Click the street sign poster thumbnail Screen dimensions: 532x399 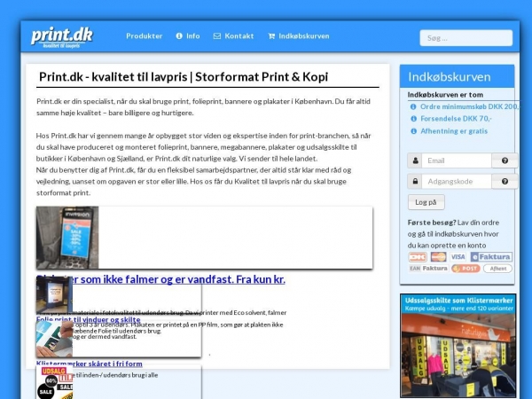(67, 238)
